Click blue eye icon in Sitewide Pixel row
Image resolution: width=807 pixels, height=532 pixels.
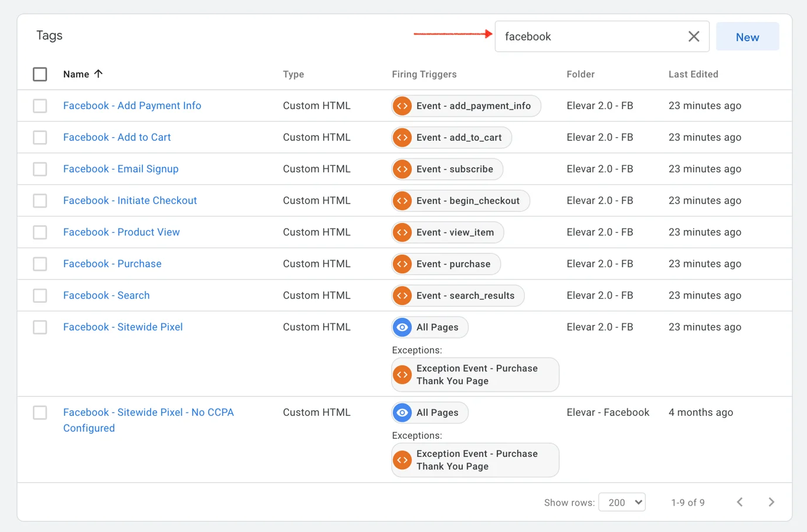[x=402, y=327]
